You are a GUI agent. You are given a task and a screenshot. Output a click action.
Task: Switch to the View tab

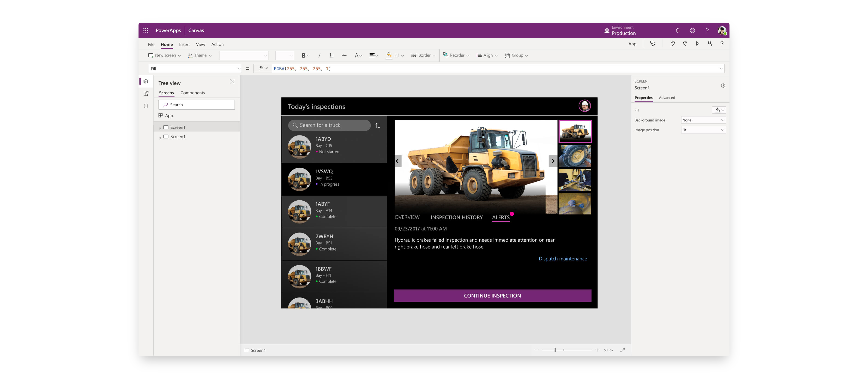[200, 45]
